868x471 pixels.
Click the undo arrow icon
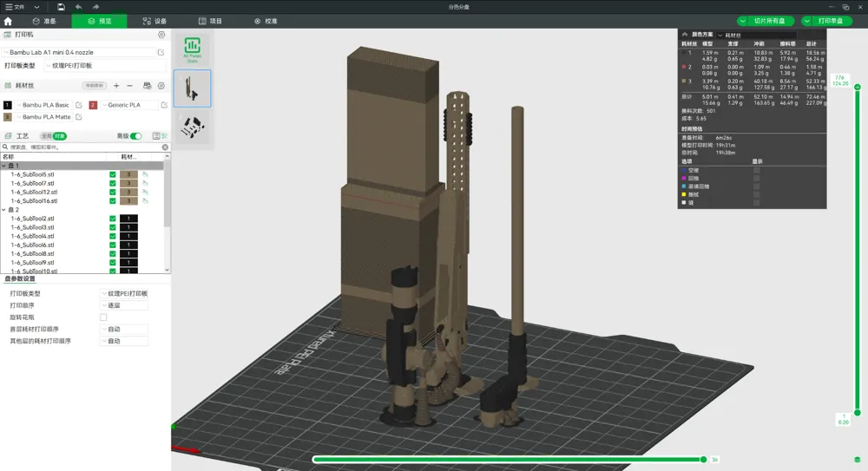pos(79,7)
